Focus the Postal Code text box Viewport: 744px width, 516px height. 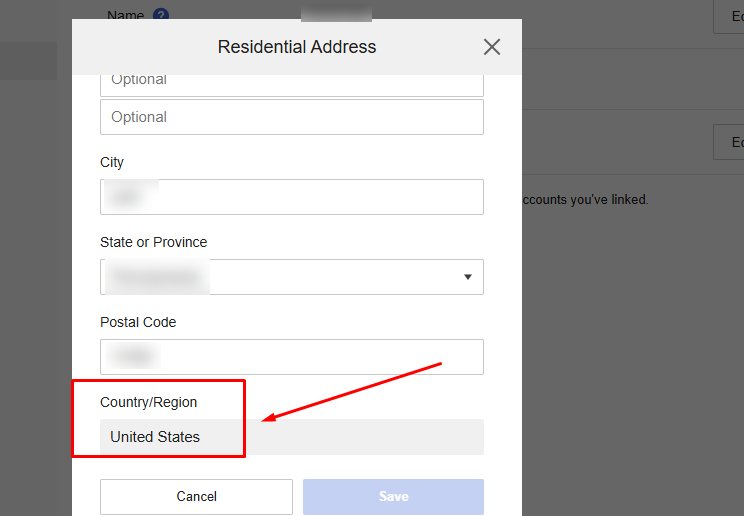point(292,357)
